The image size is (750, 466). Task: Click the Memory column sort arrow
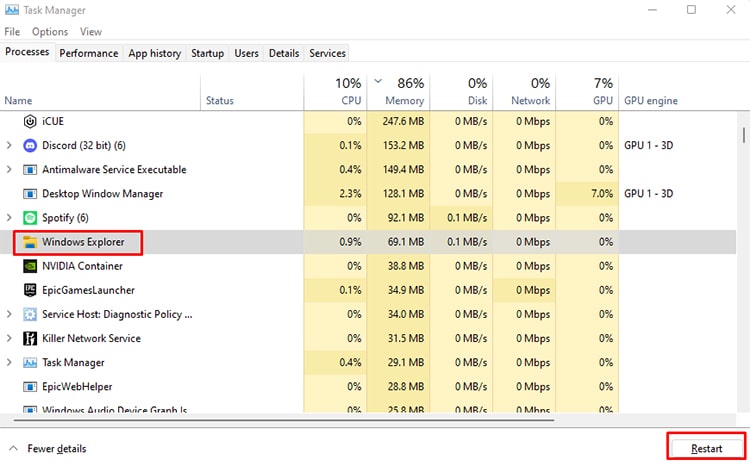[378, 81]
